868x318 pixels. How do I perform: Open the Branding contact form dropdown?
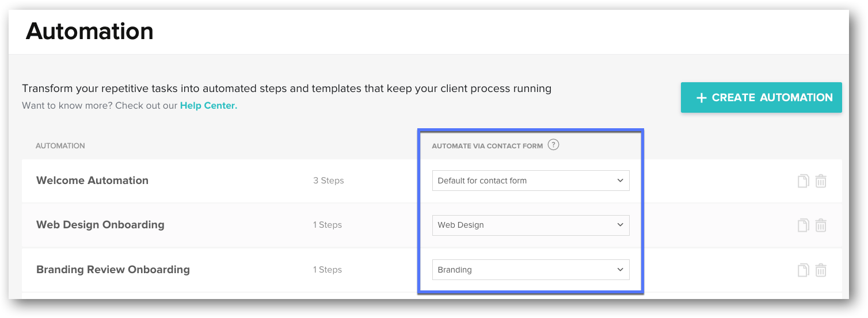[x=530, y=270]
